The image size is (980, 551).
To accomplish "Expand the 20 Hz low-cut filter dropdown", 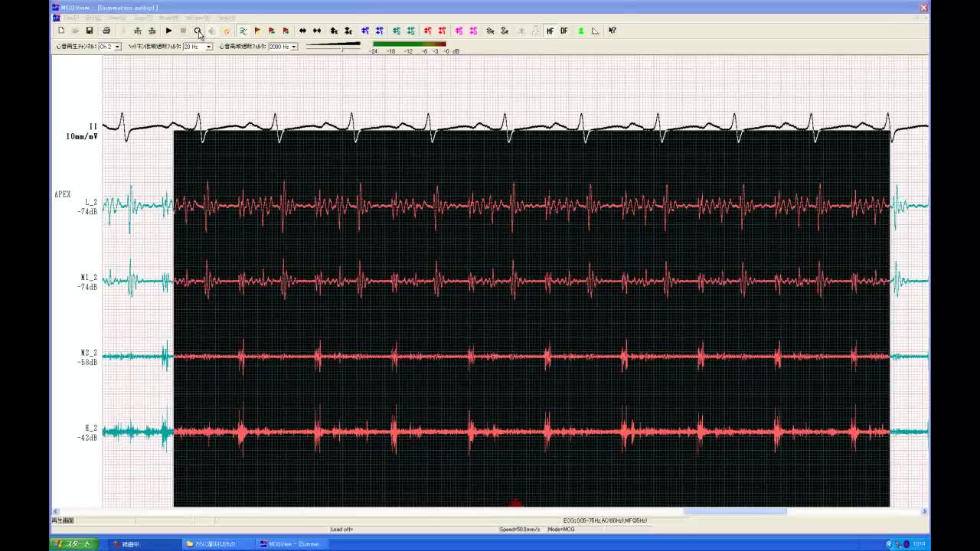I will click(x=208, y=47).
